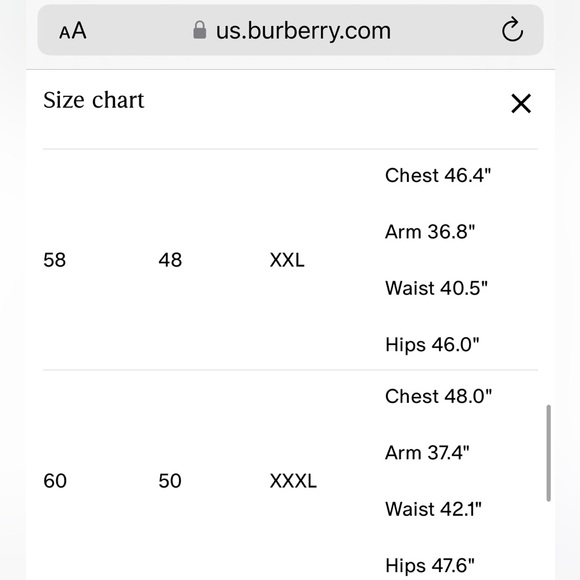Tap the reload page icon
This screenshot has width=580, height=580.
[512, 29]
